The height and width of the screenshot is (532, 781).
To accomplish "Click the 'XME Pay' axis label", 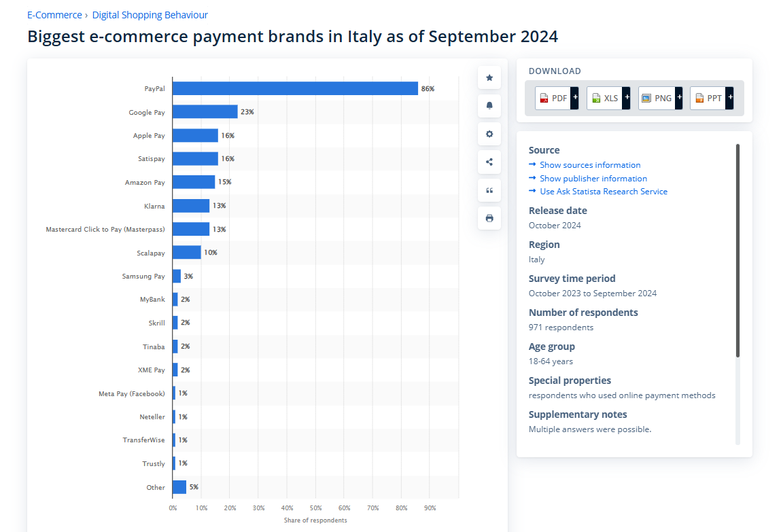I will click(x=152, y=370).
